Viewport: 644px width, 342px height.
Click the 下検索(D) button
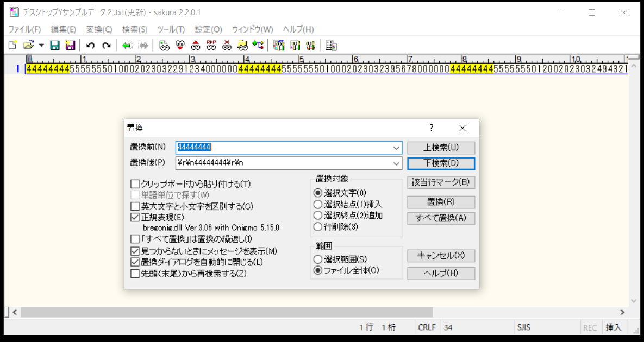click(x=441, y=163)
